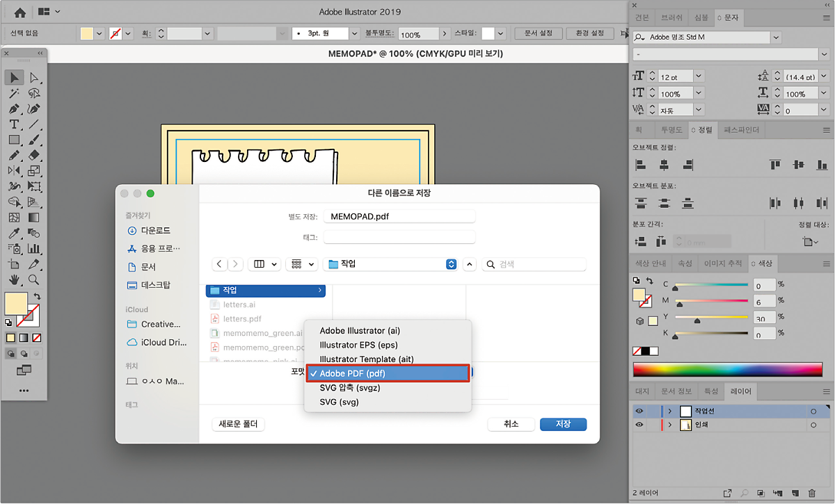The height and width of the screenshot is (504, 835).
Task: Toggle visibility of 인쇄 layer
Action: point(639,425)
